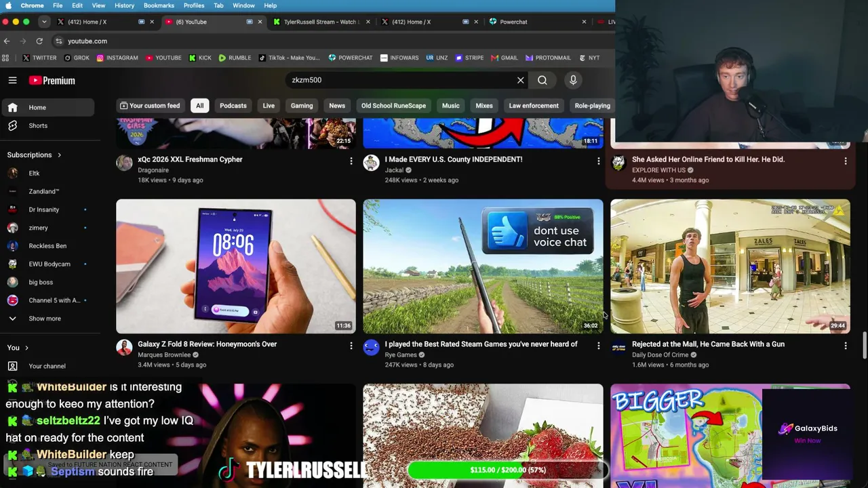This screenshot has height=488, width=868.
Task: Clear the search box with the X
Action: [x=520, y=80]
